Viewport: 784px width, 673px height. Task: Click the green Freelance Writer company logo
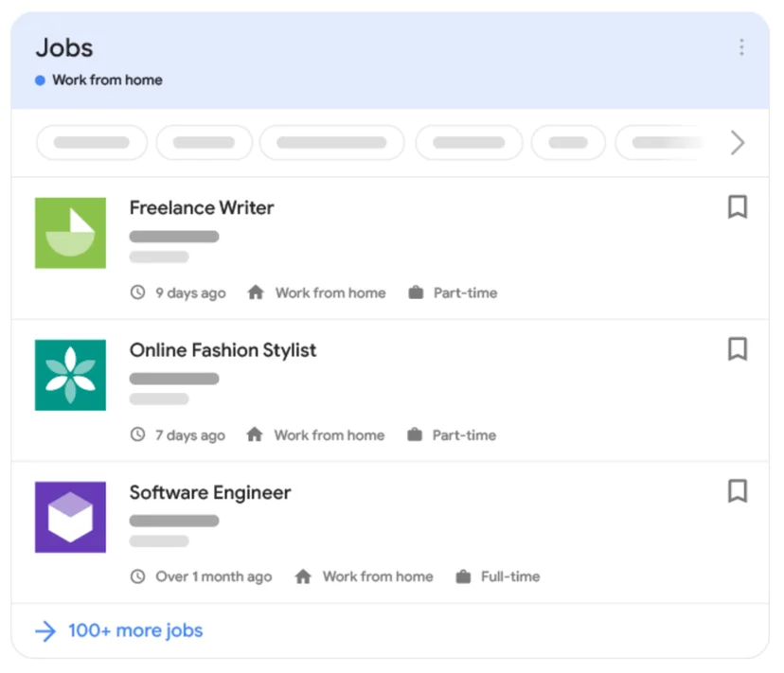pos(70,233)
